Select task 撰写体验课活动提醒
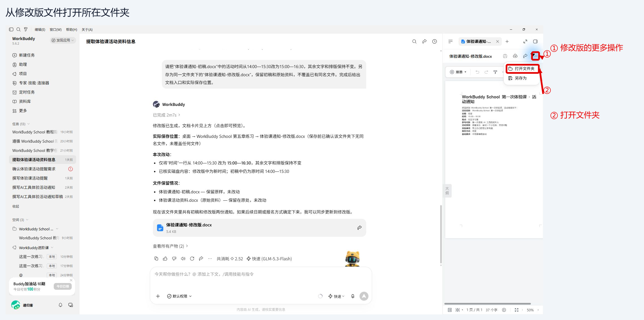 pos(43,178)
